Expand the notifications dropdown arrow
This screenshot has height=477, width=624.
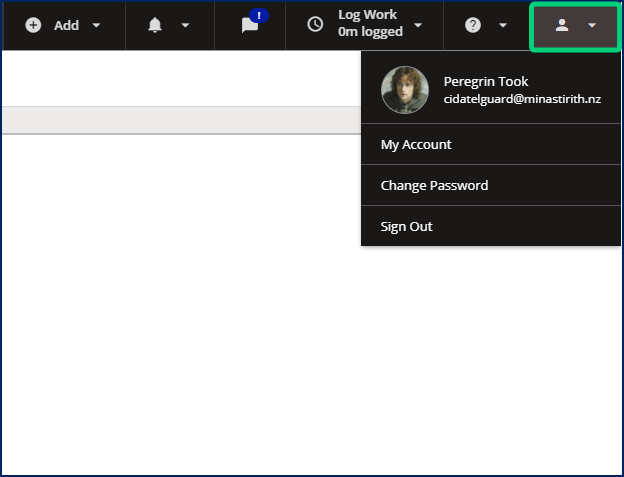pos(185,25)
